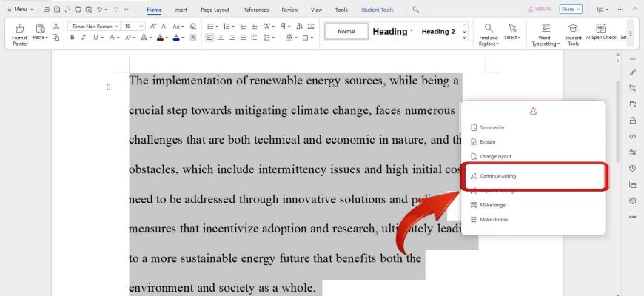This screenshot has height=296, width=644.
Task: Click the lock icon in right sidebar
Action: pos(632,120)
